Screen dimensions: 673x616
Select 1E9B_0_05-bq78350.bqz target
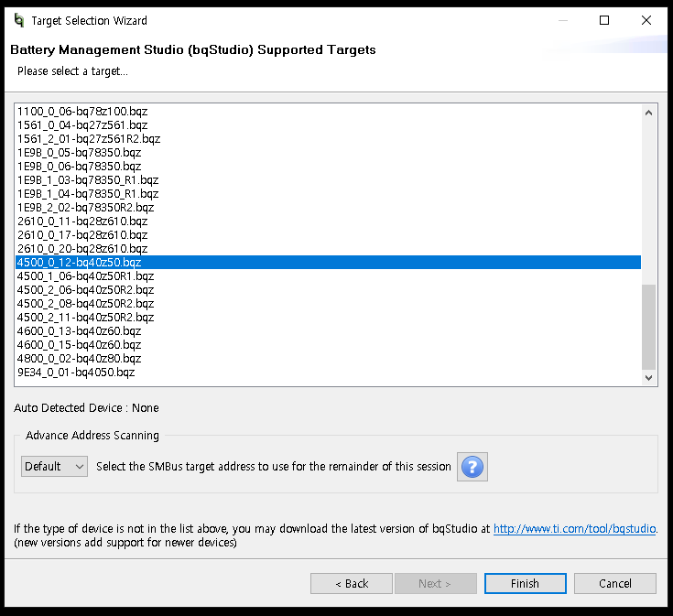(329, 153)
